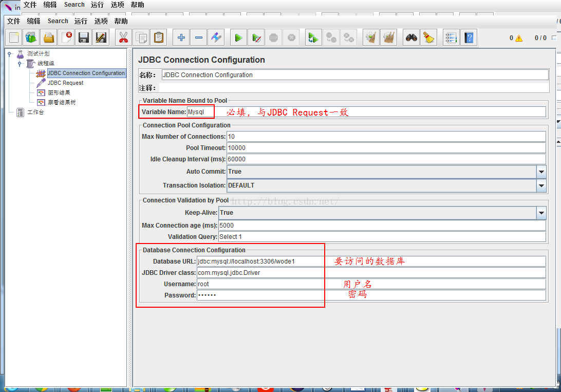Screen dimensions: 561x392
Task: Click the Pool Timeout field
Action: [x=386, y=148]
